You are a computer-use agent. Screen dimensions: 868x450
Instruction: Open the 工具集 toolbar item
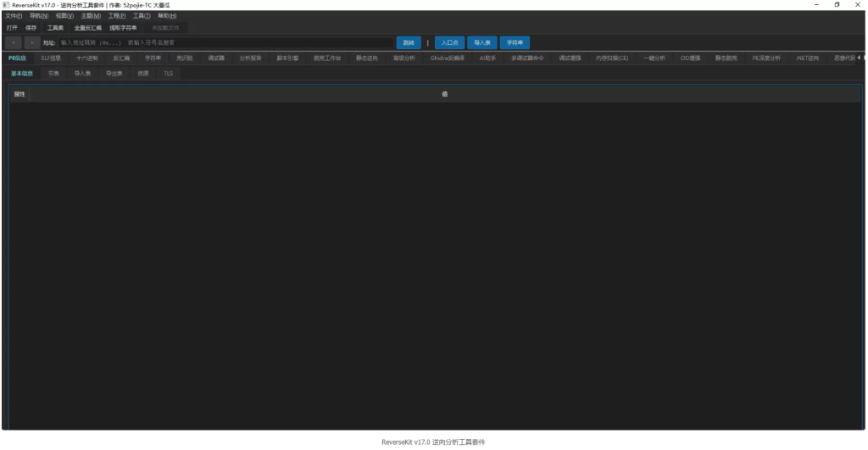(x=55, y=28)
